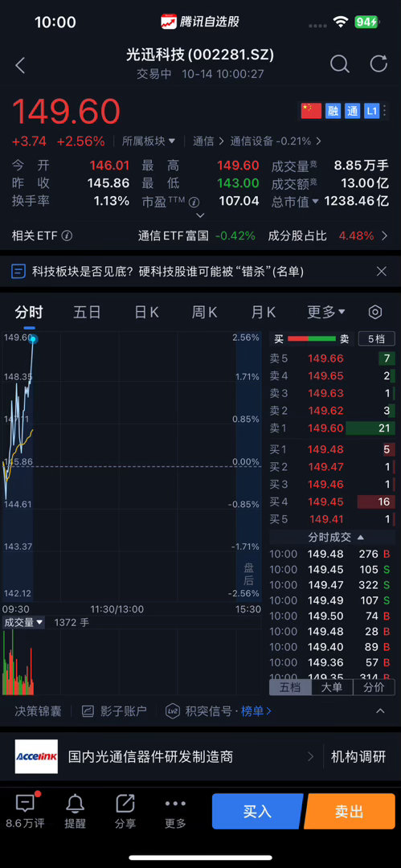401x868 pixels.
Task: Toggle the 5档 depth button
Action: (376, 339)
